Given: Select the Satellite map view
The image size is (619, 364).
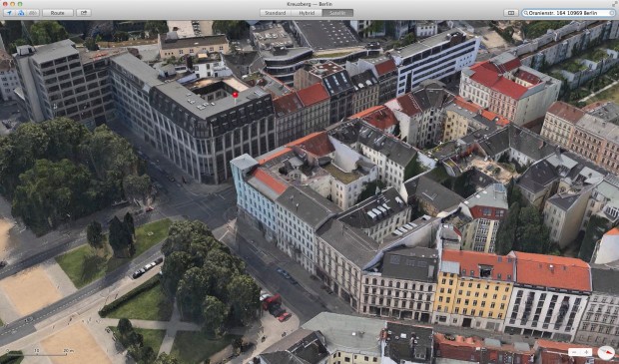Looking at the screenshot, I should [337, 13].
